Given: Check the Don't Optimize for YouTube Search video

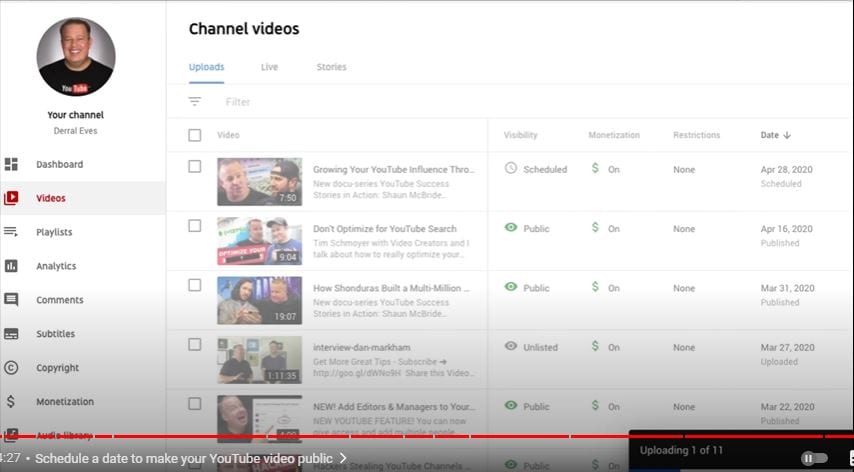Looking at the screenshot, I should click(x=194, y=226).
